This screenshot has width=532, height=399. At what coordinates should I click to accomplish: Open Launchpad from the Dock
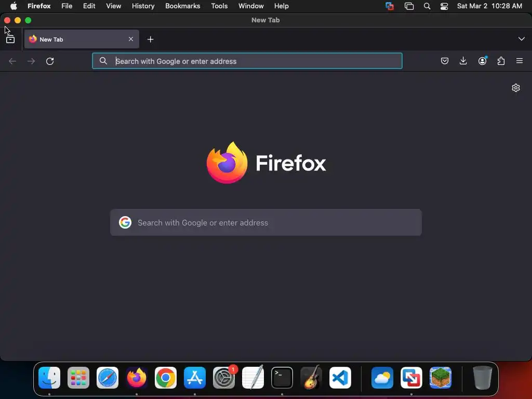(x=78, y=378)
